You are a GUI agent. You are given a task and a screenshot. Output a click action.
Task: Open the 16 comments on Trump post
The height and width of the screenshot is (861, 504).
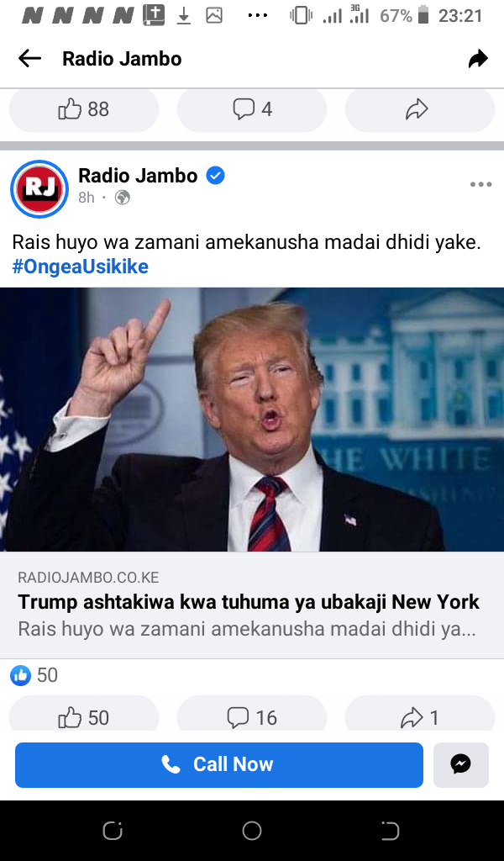coord(252,717)
